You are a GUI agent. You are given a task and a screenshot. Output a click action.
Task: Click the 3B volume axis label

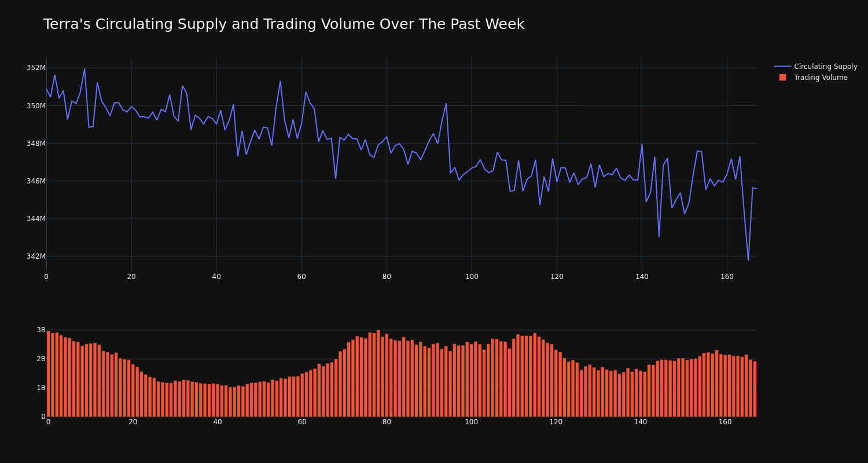coord(41,330)
